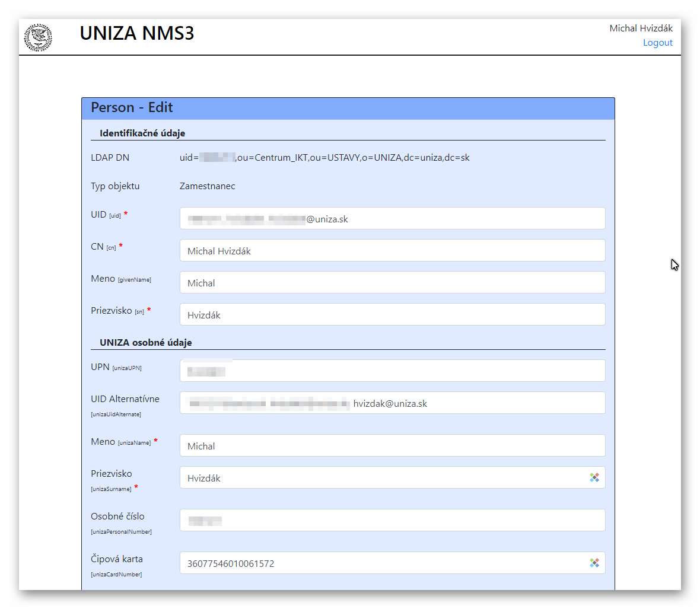Click the CN field containing Michal Hvizdák
Viewport: 700px width, 609px height.
coord(392,250)
